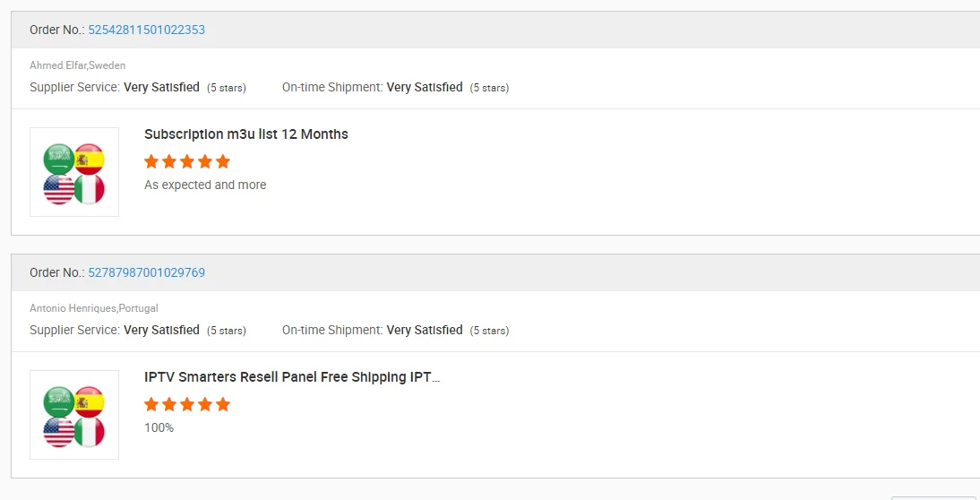Open the IPTV Smarters Resell Panel product title
Screen dimensions: 980x500
pos(292,377)
